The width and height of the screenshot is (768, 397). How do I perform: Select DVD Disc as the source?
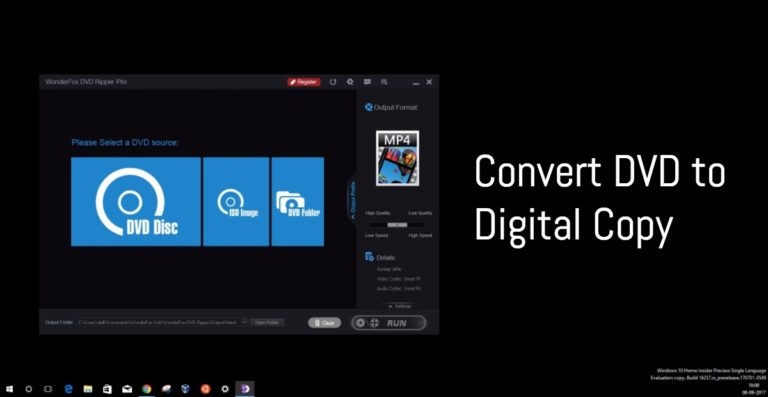(x=136, y=201)
